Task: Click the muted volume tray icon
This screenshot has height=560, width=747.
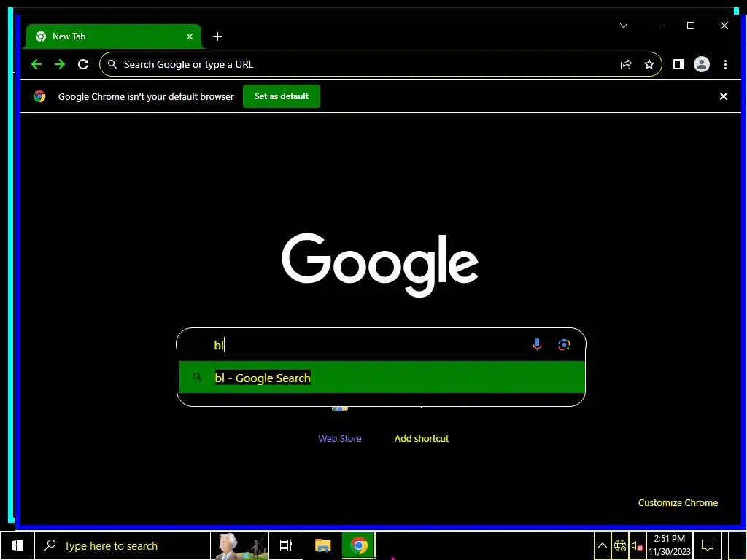Action: tap(637, 546)
